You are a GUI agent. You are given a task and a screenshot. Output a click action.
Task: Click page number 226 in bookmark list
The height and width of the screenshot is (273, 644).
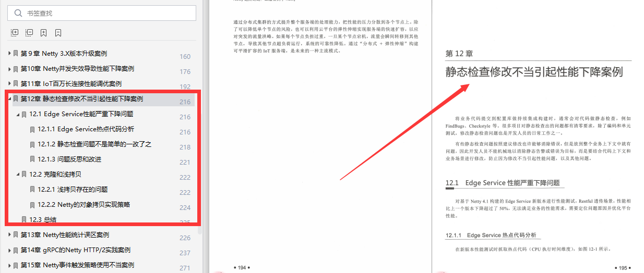click(185, 238)
